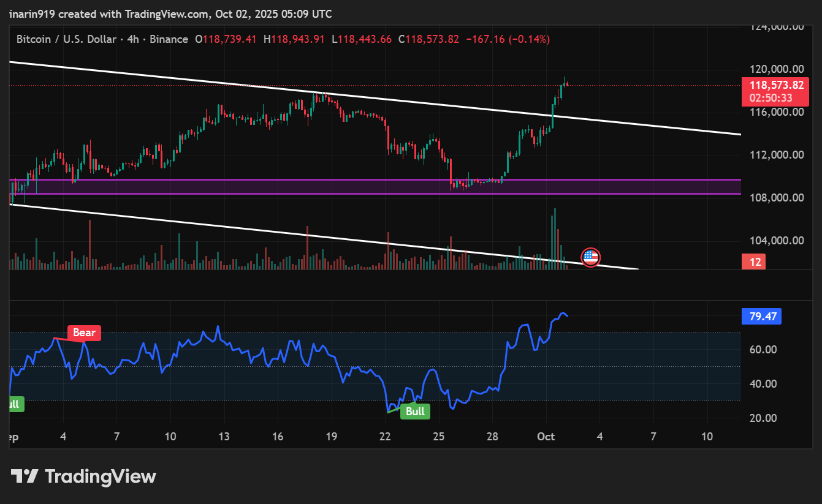Screen dimensions: 822x504
Task: Click the blue RSI line at its peak
Action: pos(562,313)
